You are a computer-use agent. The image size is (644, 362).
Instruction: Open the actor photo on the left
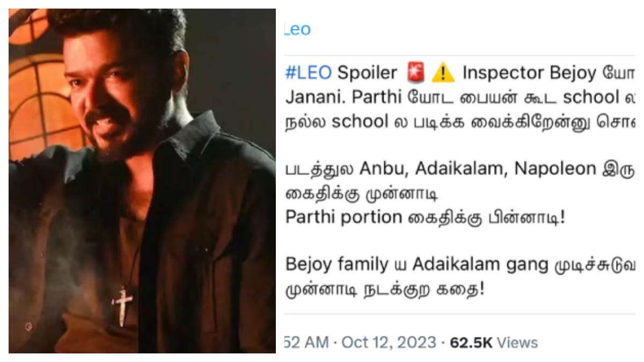pyautogui.click(x=142, y=181)
